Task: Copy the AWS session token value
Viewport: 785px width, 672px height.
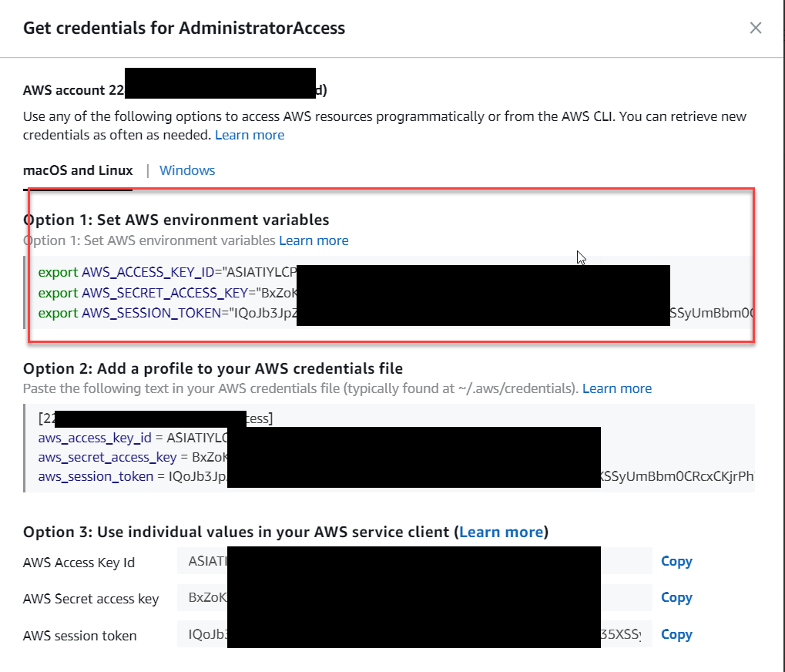Action: coord(675,634)
